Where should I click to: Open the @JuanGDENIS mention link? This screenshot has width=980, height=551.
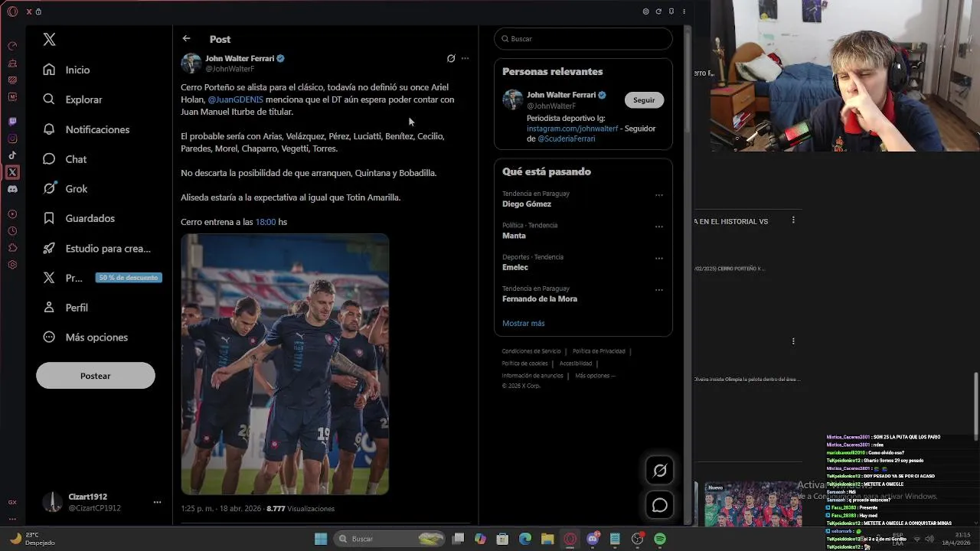coord(235,99)
